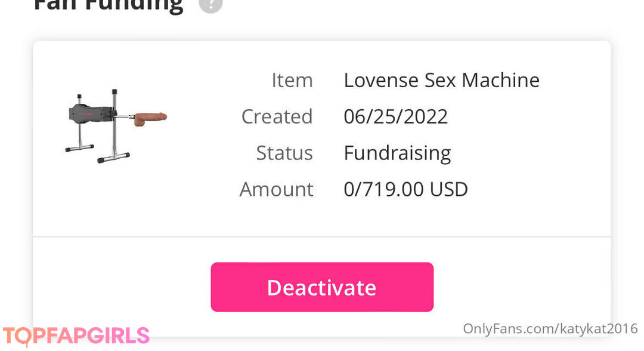The height and width of the screenshot is (351, 644).
Task: Click the katykat2016 username in watermark
Action: (x=598, y=328)
